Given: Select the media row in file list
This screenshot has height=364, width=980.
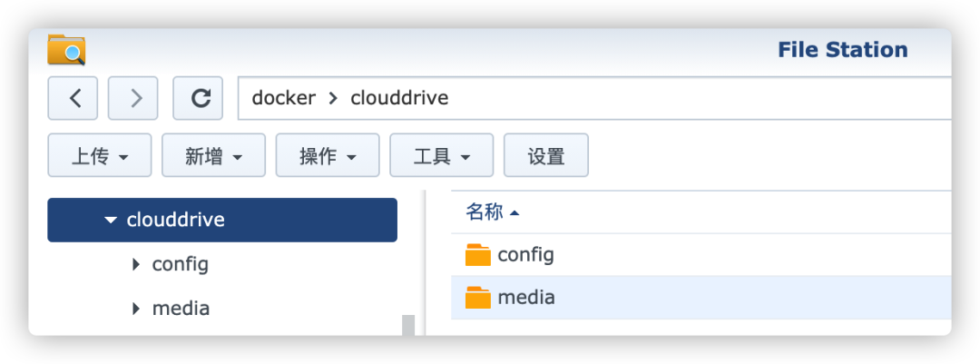Looking at the screenshot, I should [x=701, y=298].
